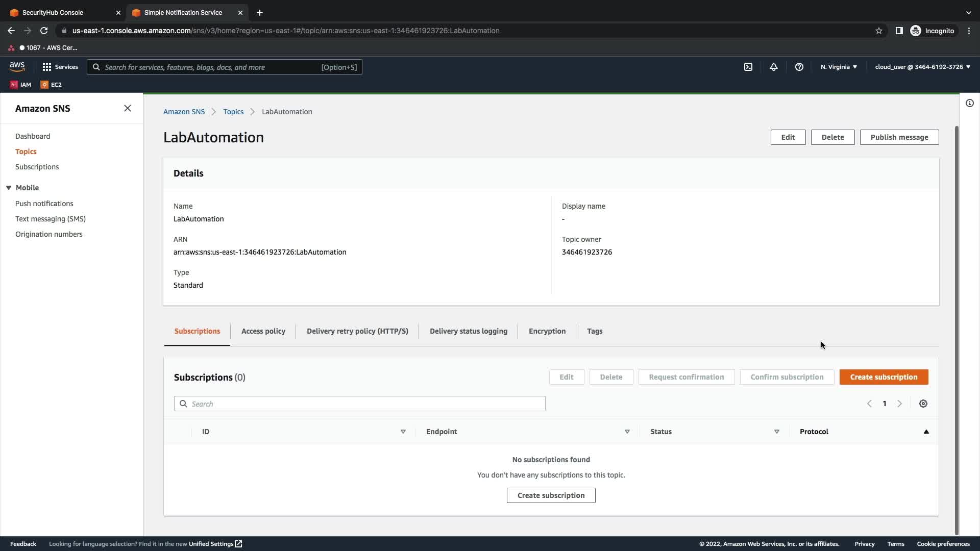Open the notifications bell icon
This screenshot has width=980, height=551.
coord(773,67)
